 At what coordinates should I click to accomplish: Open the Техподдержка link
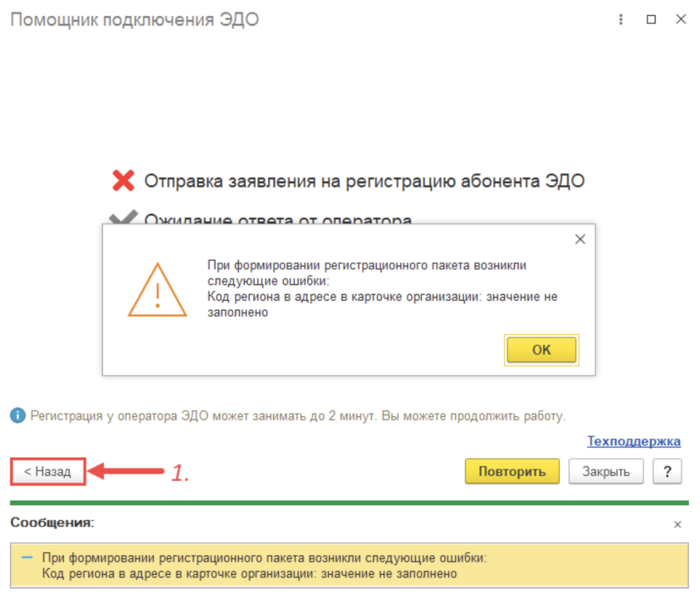634,441
